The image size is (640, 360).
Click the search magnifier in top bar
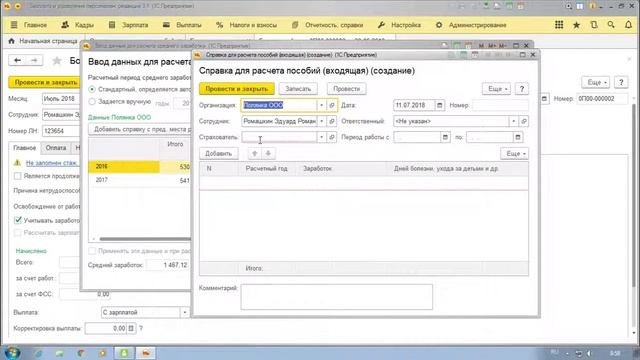click(x=611, y=25)
